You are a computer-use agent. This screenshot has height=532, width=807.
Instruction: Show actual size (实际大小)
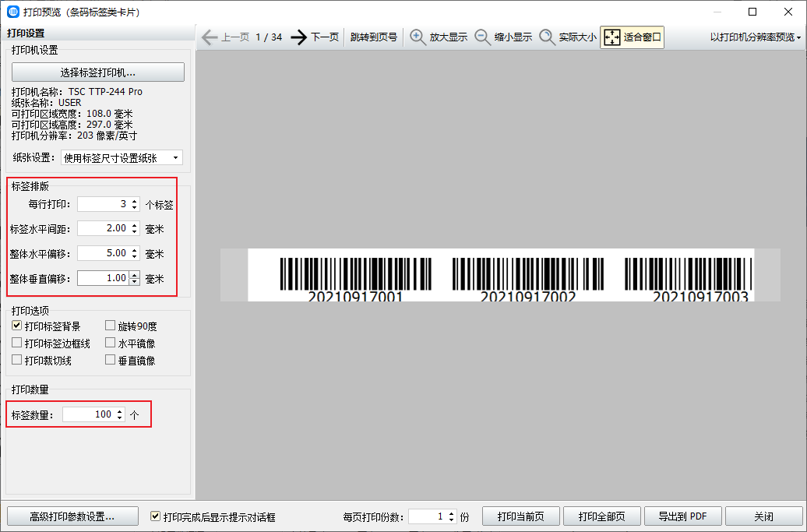tap(548, 37)
